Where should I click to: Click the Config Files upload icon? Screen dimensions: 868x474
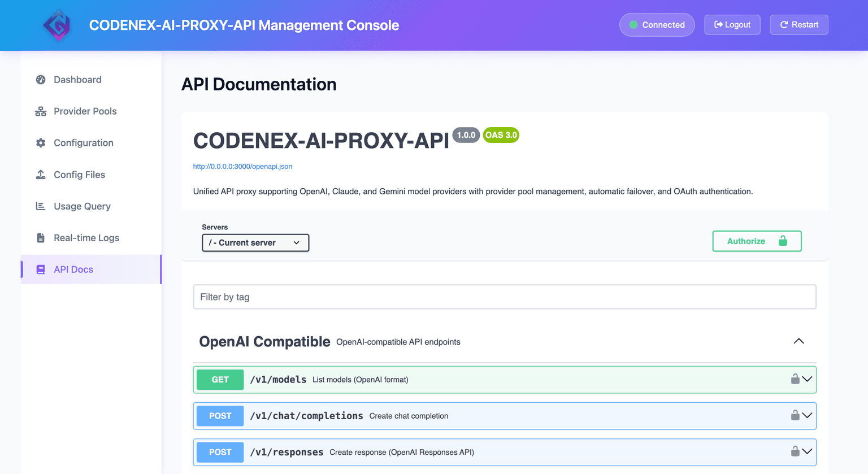pos(41,175)
